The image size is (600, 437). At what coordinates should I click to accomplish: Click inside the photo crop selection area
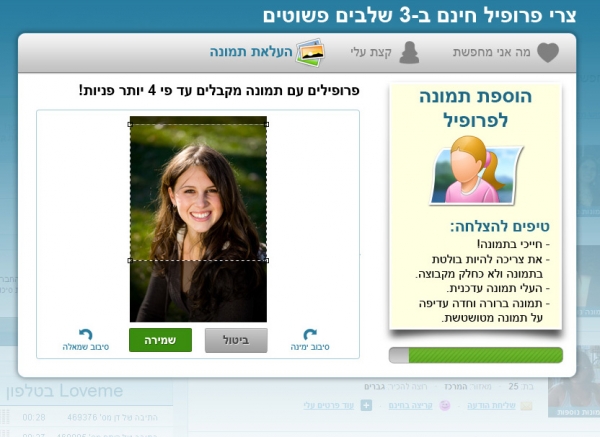point(198,192)
